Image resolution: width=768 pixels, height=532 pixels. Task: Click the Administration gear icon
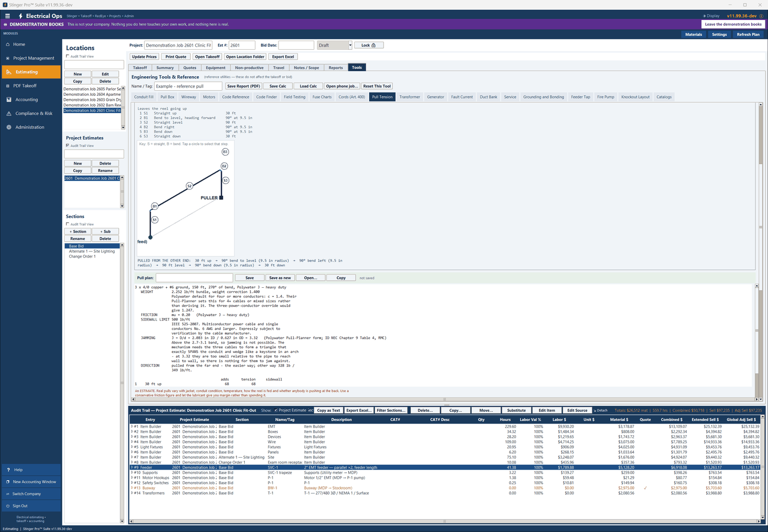point(9,127)
